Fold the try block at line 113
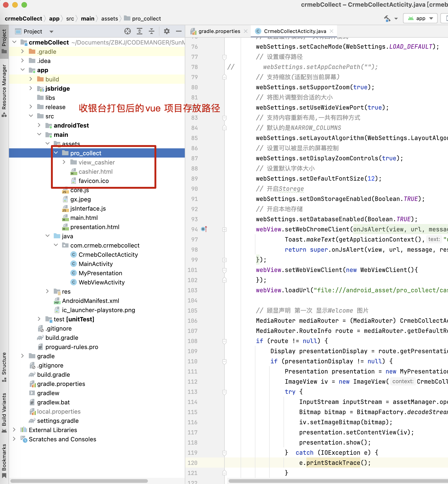 coord(224,392)
